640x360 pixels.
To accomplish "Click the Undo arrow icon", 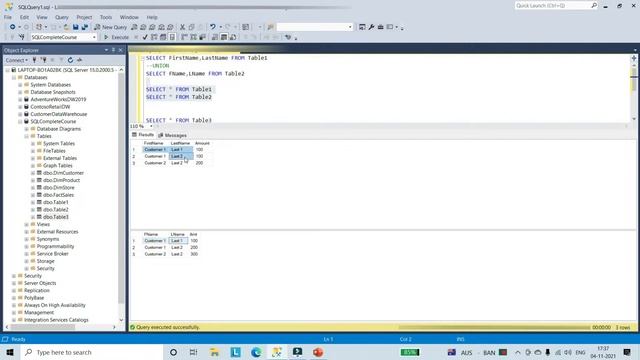I will [213, 27].
